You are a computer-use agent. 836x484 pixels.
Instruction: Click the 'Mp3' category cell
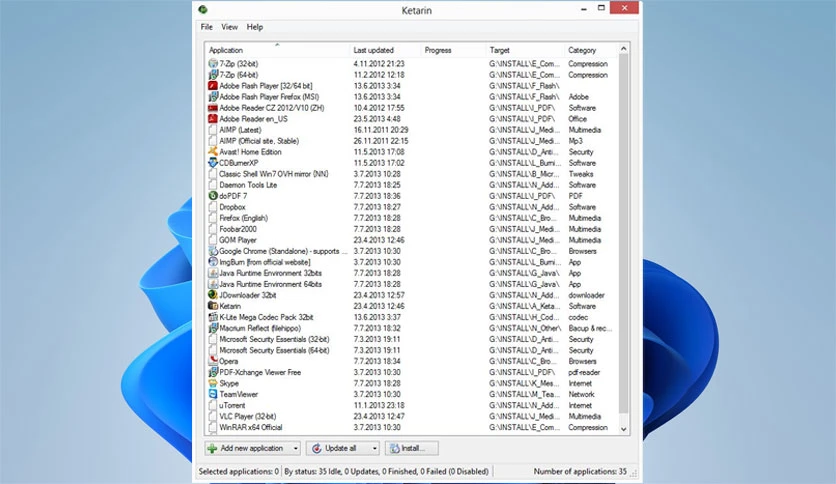click(x=575, y=141)
